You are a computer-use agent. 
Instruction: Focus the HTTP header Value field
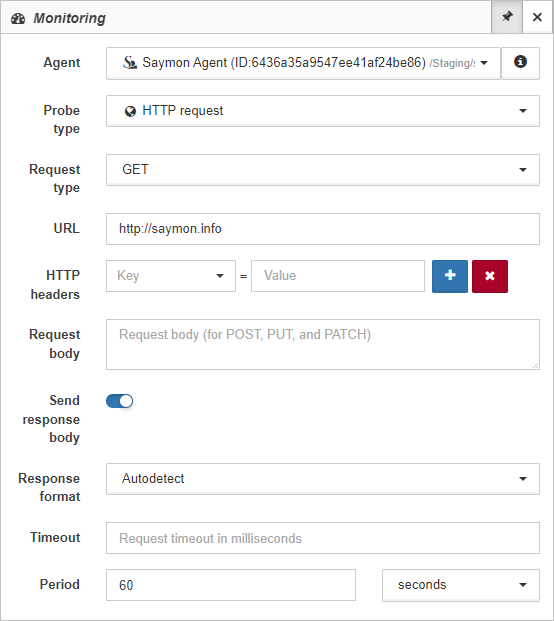(338, 276)
